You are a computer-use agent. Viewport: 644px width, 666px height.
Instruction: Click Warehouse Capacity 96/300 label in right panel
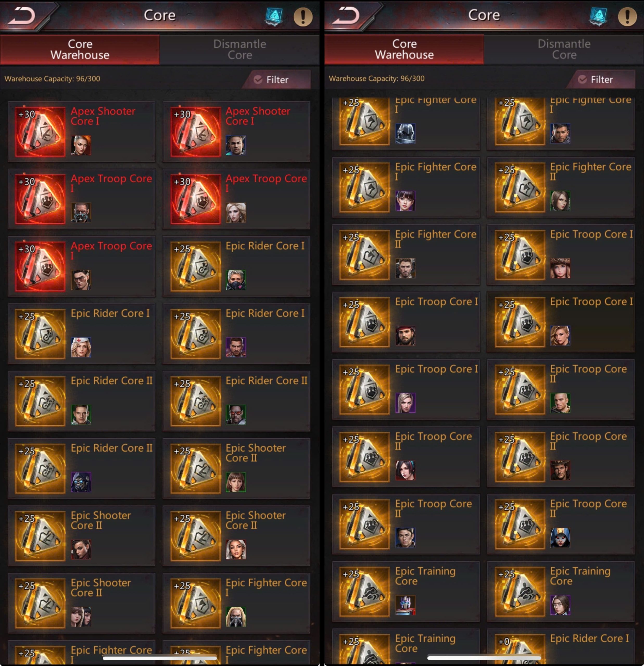[376, 79]
